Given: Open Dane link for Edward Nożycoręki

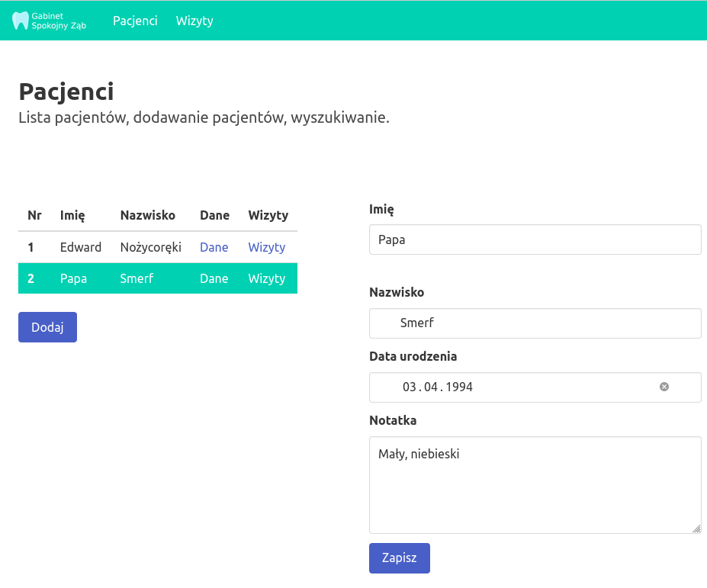Looking at the screenshot, I should tap(214, 247).
